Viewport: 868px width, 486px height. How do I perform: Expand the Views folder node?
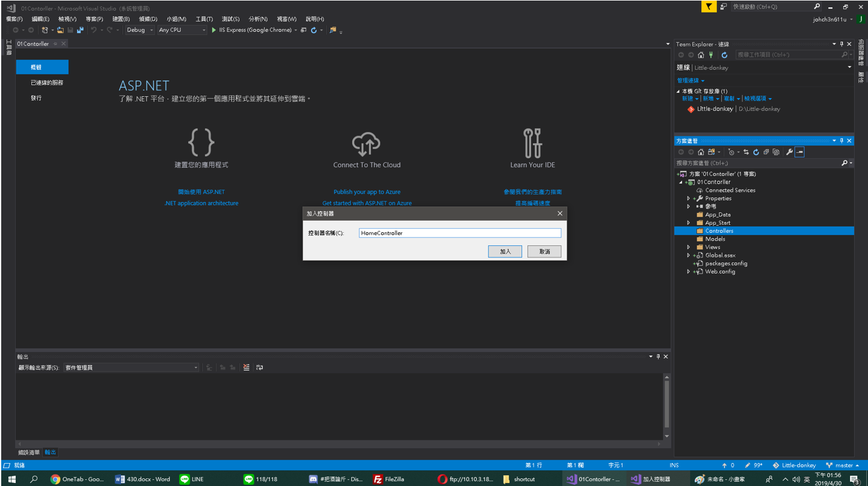(688, 247)
